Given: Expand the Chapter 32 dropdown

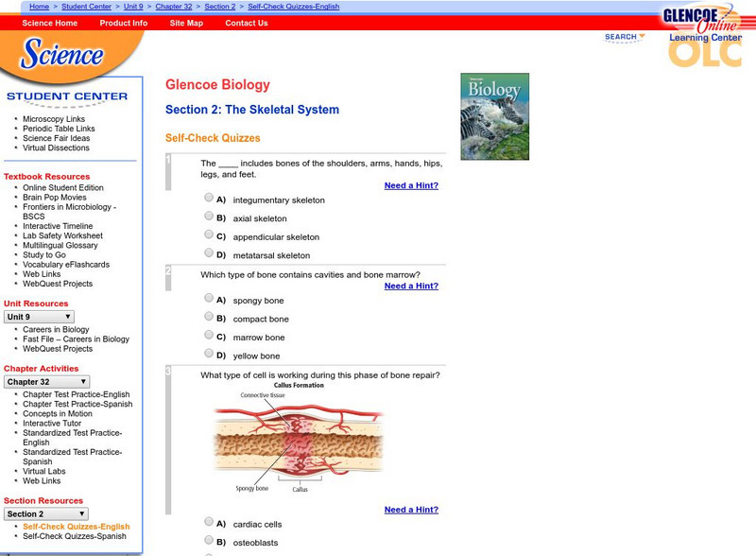Looking at the screenshot, I should pos(46,382).
